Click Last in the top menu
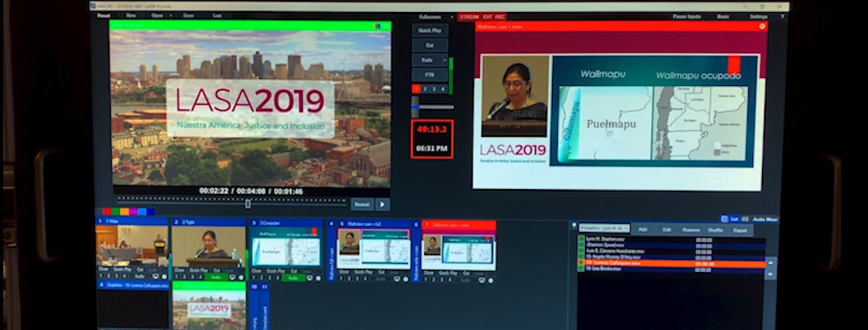The width and height of the screenshot is (868, 330). [218, 15]
